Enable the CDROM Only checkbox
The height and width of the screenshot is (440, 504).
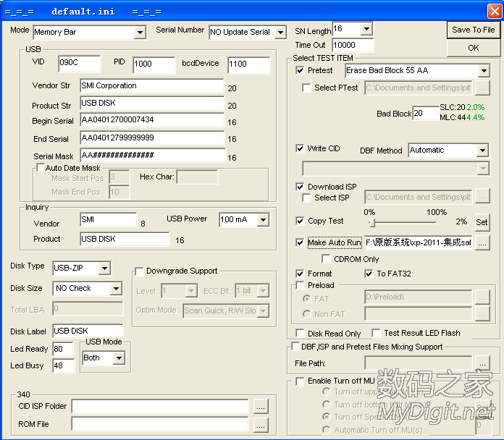point(326,259)
